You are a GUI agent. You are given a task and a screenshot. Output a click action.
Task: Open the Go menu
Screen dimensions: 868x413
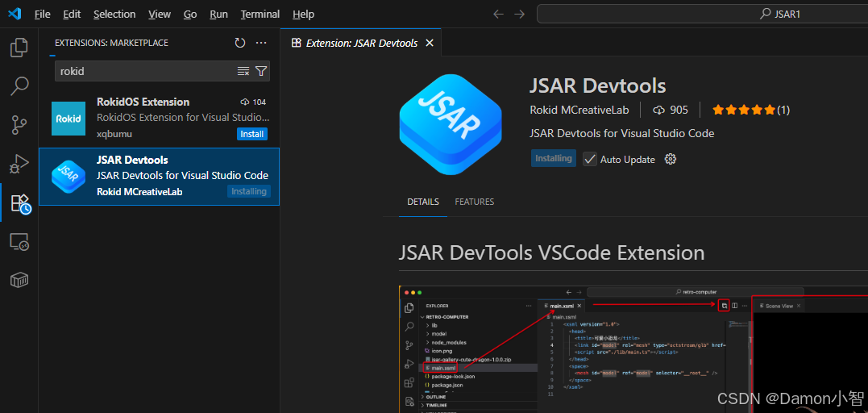pyautogui.click(x=190, y=15)
